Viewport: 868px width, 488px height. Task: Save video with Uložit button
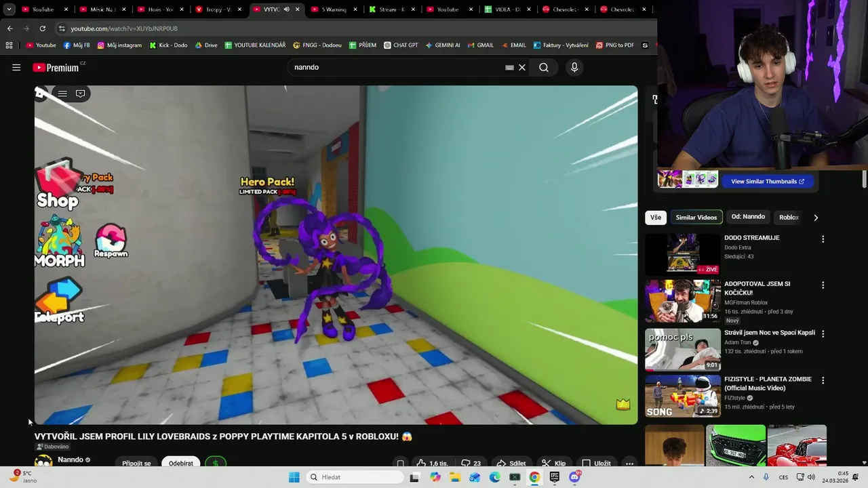coord(596,463)
